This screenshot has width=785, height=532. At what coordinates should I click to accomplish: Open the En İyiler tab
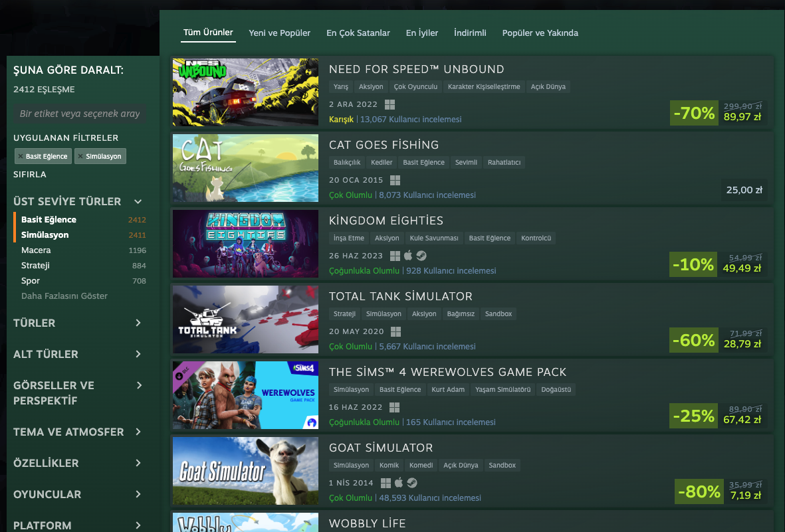coord(421,33)
